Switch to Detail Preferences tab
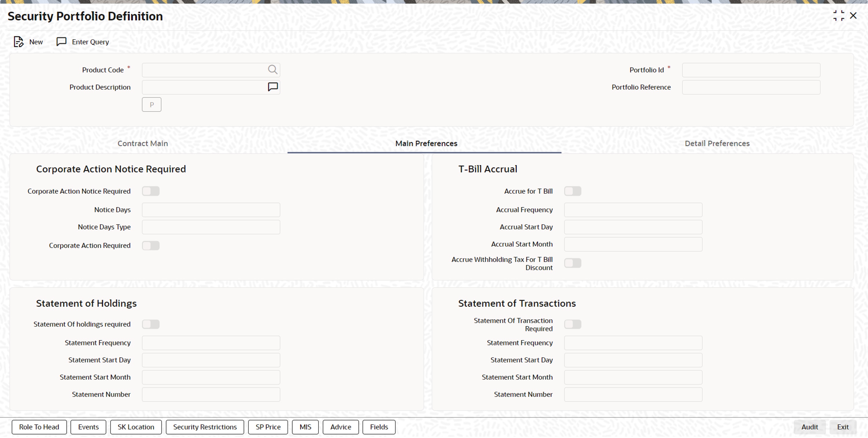868x438 pixels. (x=717, y=144)
